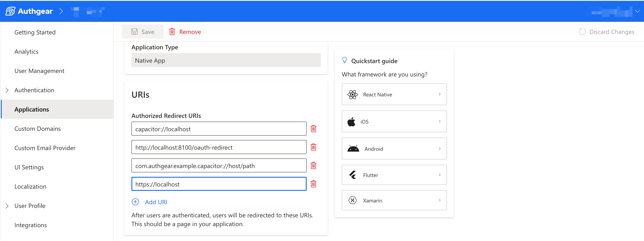The image size is (644, 241).
Task: Click the plus icon beside Add URI
Action: pyautogui.click(x=135, y=202)
